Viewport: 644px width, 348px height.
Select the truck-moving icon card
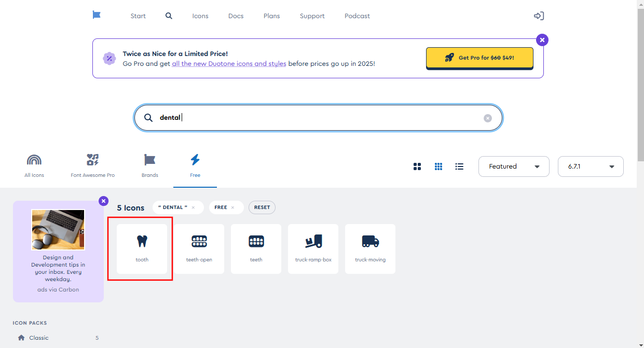370,248
